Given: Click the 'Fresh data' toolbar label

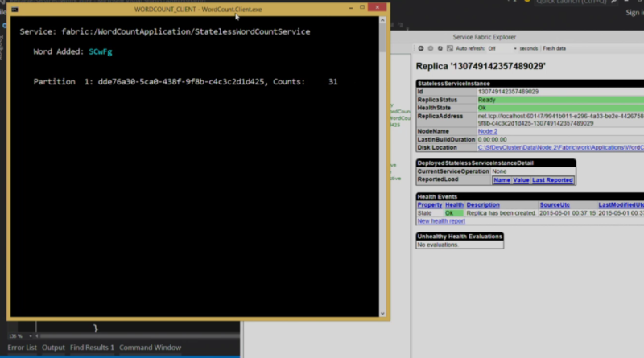Looking at the screenshot, I should click(x=554, y=48).
